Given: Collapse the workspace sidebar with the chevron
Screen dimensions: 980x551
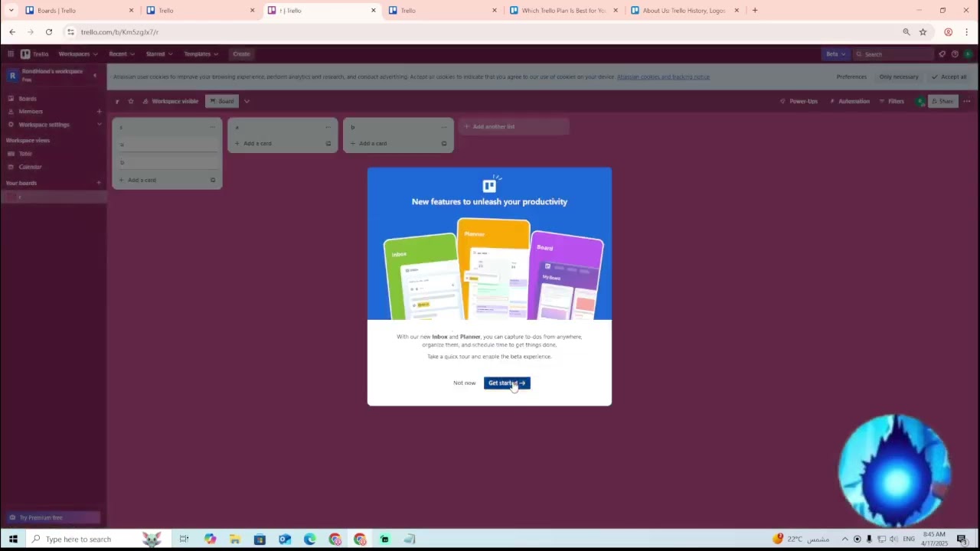Looking at the screenshot, I should [x=95, y=75].
